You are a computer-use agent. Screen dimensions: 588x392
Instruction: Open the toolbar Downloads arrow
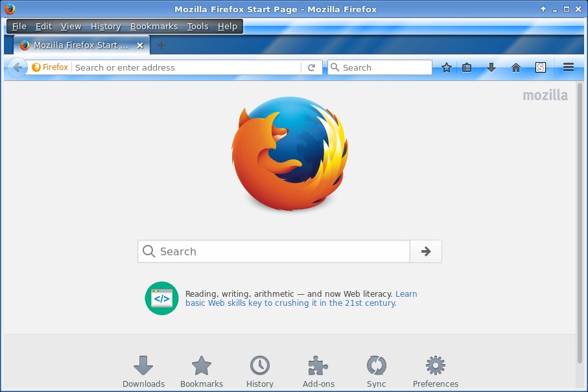click(x=491, y=67)
